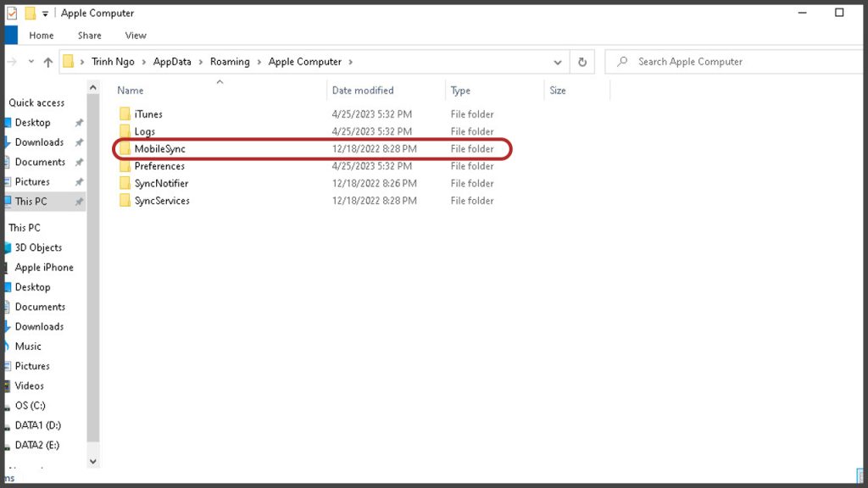Expand the recent locations dropdown arrow
Viewport: 868px width, 488px height.
tap(31, 62)
